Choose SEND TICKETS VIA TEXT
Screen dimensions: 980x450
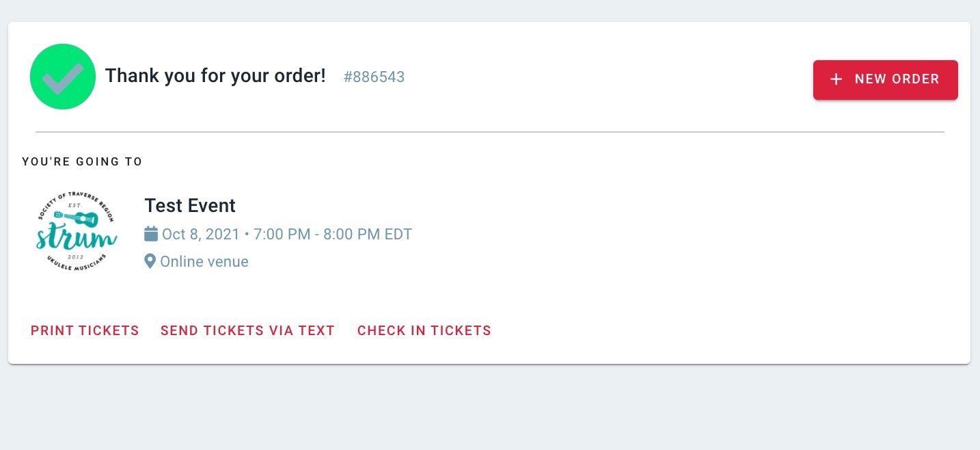(247, 331)
